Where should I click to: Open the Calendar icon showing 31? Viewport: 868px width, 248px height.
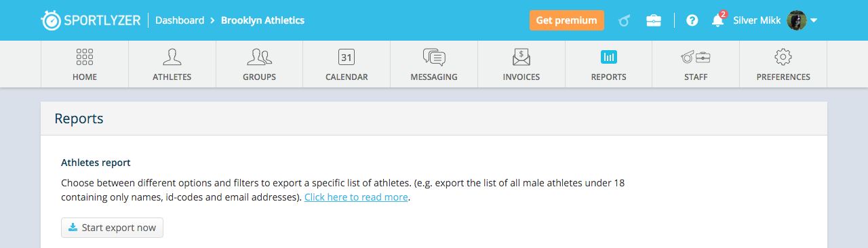point(347,57)
